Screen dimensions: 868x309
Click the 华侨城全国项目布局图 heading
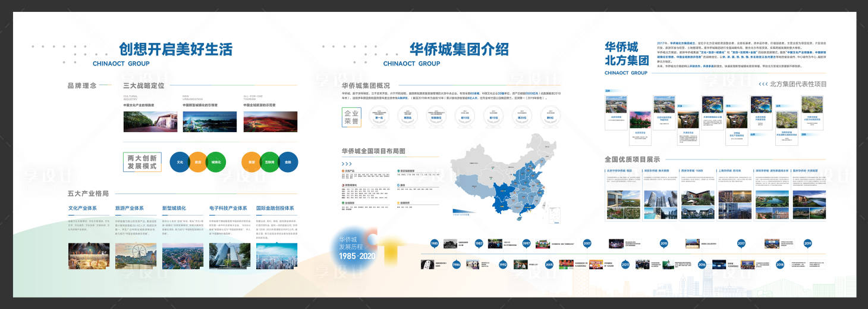coord(373,151)
